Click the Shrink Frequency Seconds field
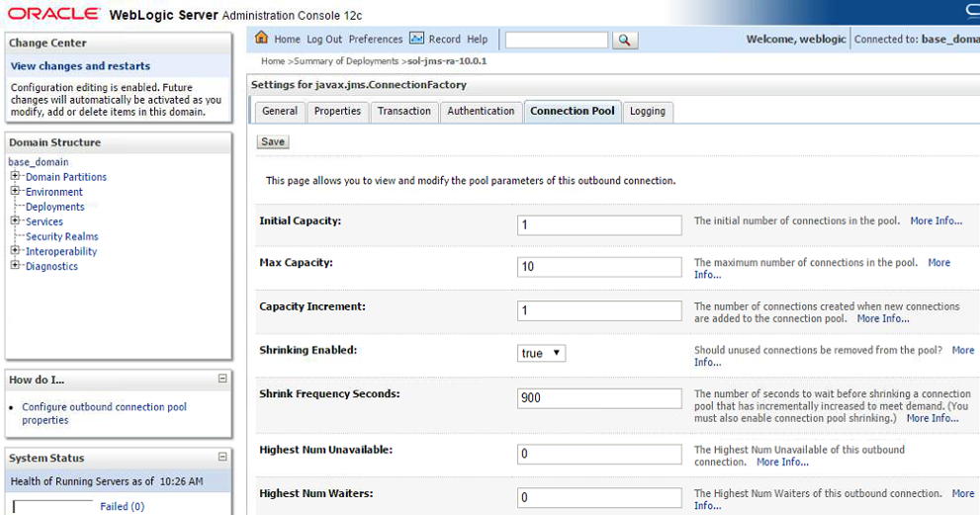This screenshot has width=980, height=515. tap(599, 398)
